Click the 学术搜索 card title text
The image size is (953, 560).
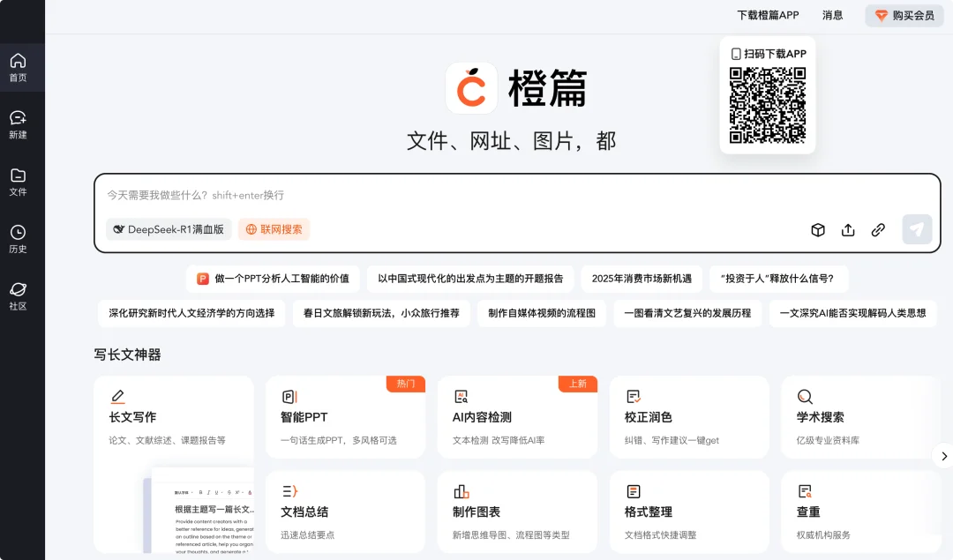(x=820, y=417)
